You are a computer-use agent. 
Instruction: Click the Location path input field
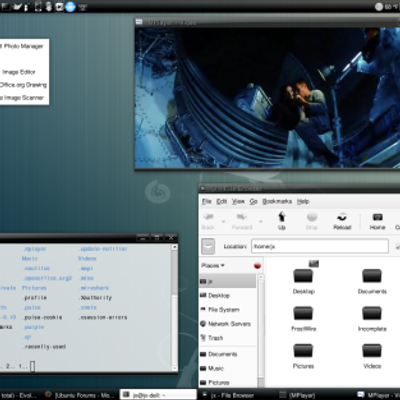[320, 246]
